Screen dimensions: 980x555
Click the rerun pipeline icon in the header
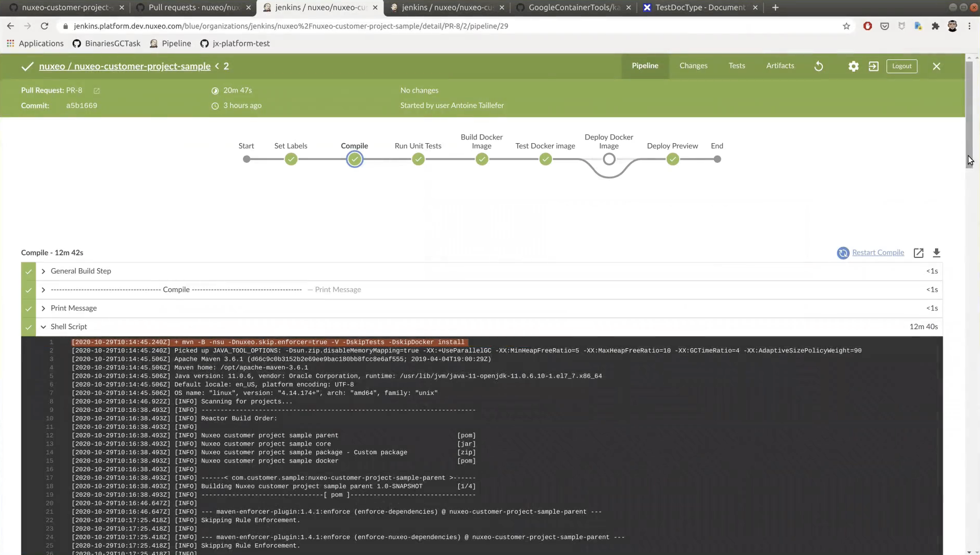(819, 66)
